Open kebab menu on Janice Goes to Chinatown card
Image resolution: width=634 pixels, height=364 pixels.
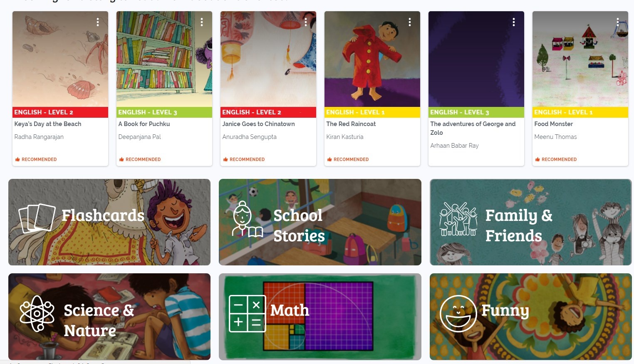(306, 22)
